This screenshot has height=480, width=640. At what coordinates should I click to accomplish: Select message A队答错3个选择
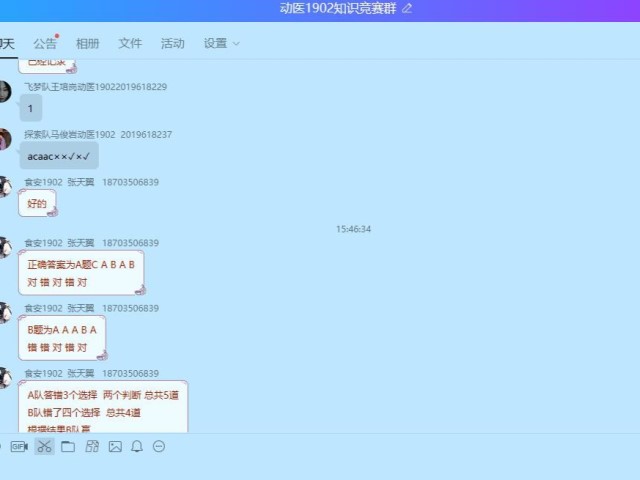click(103, 407)
